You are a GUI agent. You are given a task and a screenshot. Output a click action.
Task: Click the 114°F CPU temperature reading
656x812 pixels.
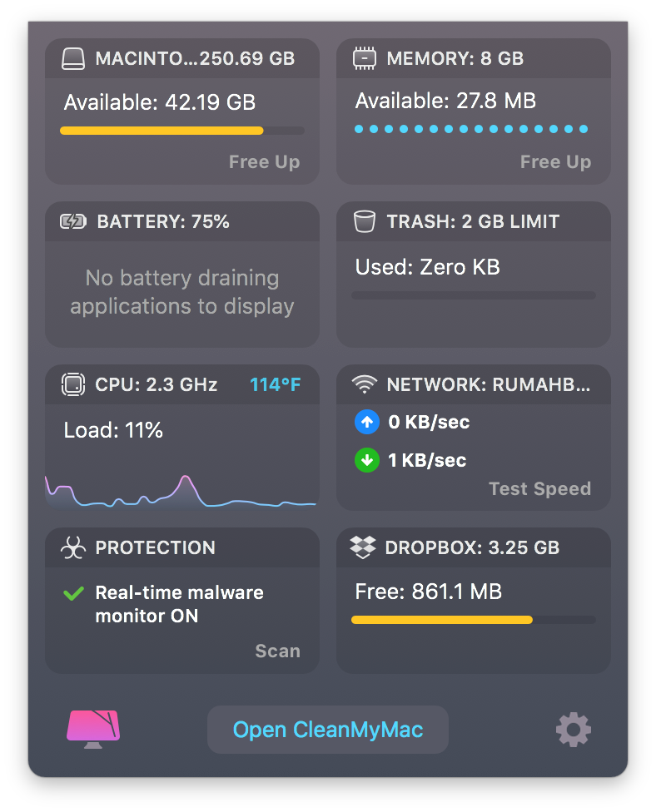(276, 384)
